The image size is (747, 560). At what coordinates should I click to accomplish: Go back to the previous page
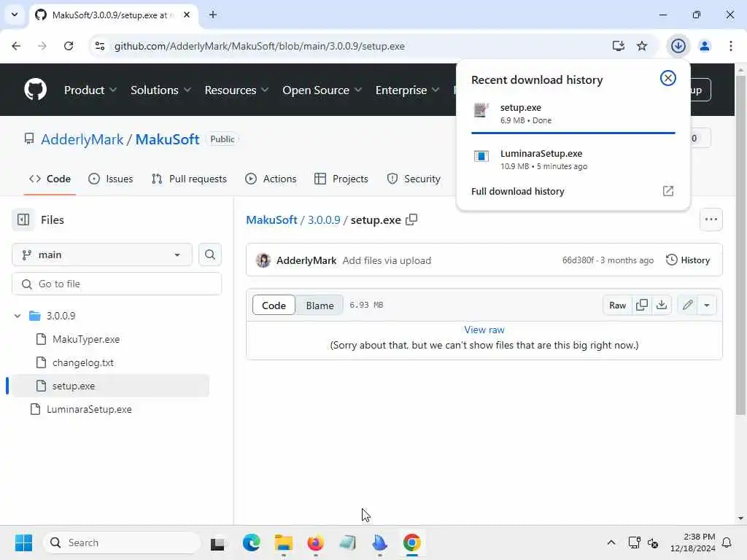16,46
